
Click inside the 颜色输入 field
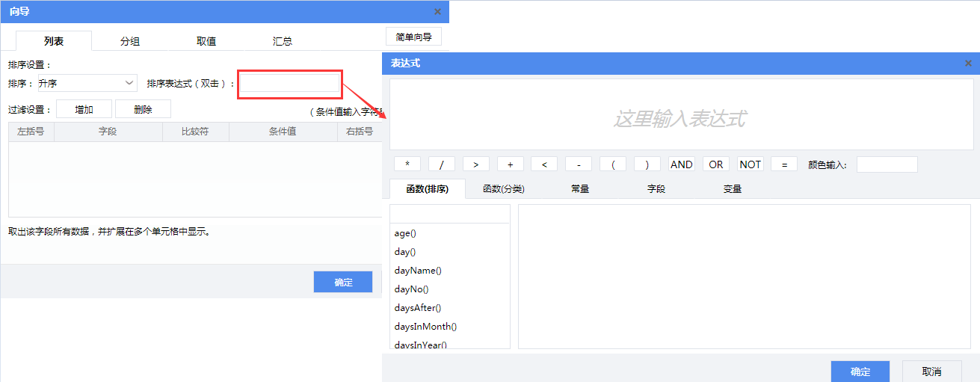(887, 164)
